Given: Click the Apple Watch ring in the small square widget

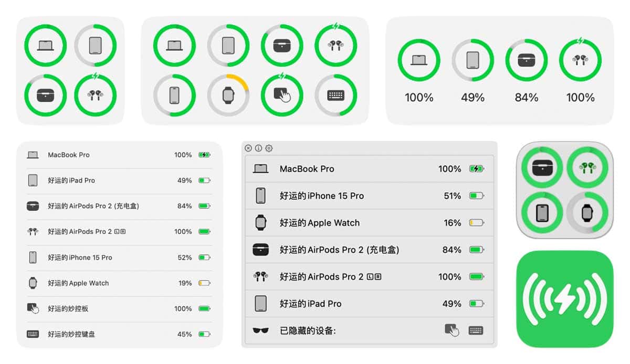Looking at the screenshot, I should (587, 212).
